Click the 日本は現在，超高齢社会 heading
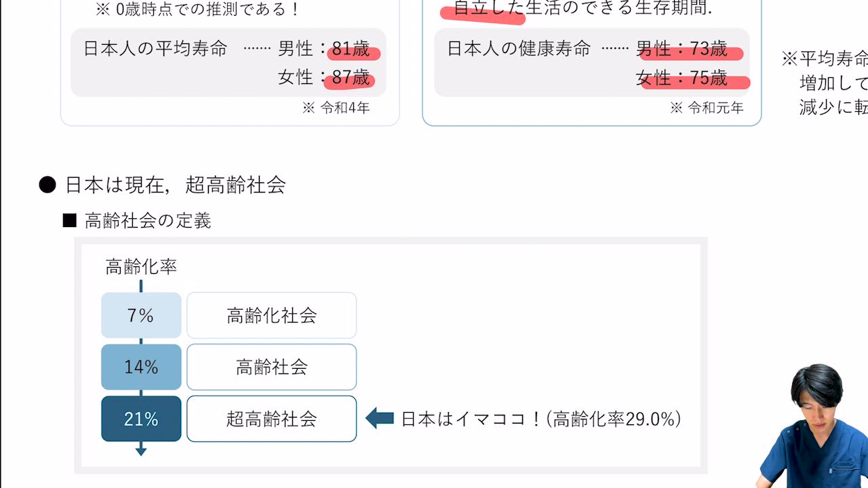The width and height of the screenshot is (868, 488). click(x=175, y=185)
